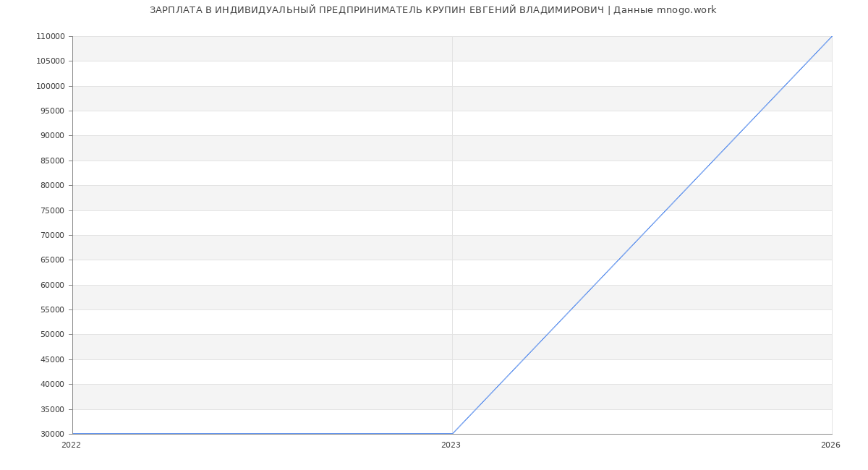The width and height of the screenshot is (868, 470).
Task: Click the 50000 y-axis label
Action: [52, 335]
